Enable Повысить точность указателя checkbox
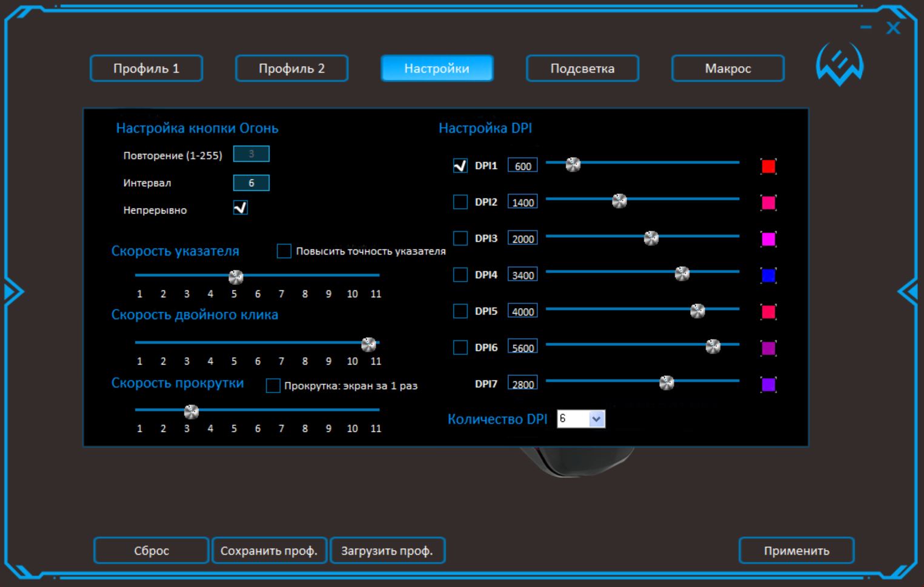Screen dimensions: 924x587 tap(284, 251)
